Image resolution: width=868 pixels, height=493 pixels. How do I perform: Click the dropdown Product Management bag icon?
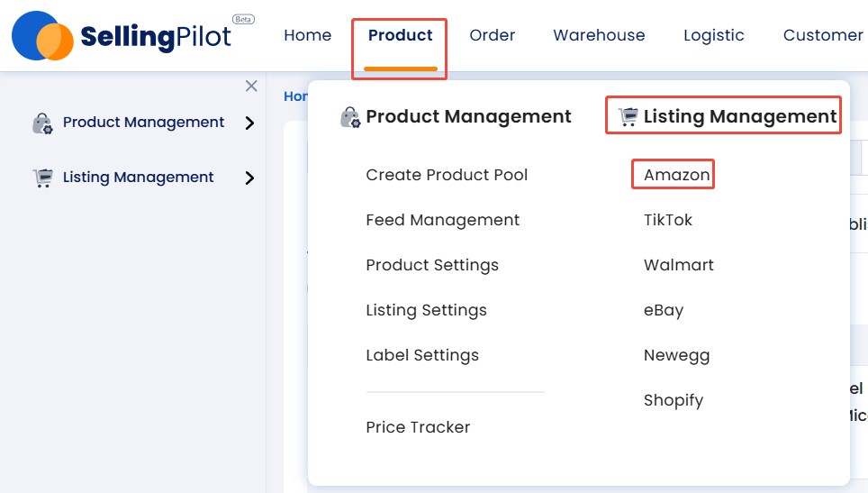350,117
